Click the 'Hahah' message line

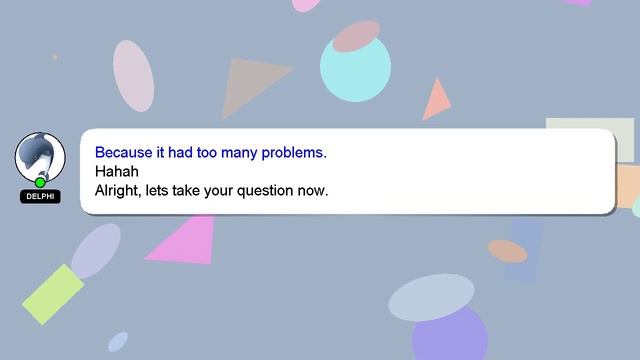pyautogui.click(x=117, y=171)
